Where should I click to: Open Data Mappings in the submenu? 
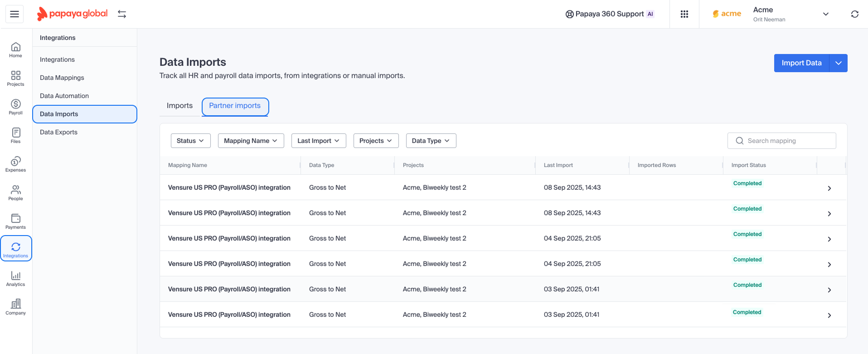tap(62, 78)
